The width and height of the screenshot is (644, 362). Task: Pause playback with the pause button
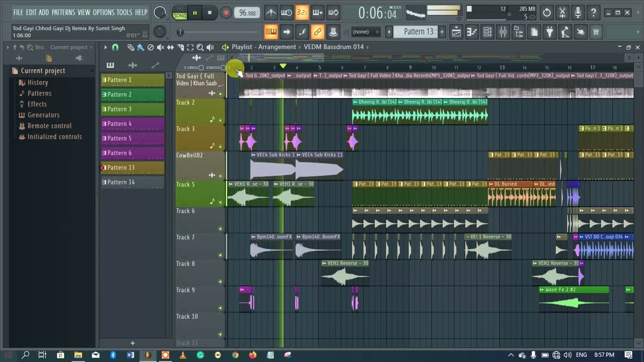[194, 13]
